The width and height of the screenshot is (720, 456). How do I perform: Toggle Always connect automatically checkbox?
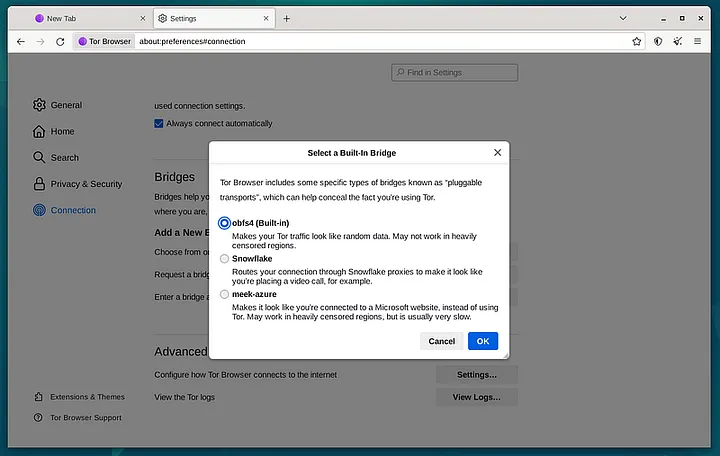pos(159,124)
